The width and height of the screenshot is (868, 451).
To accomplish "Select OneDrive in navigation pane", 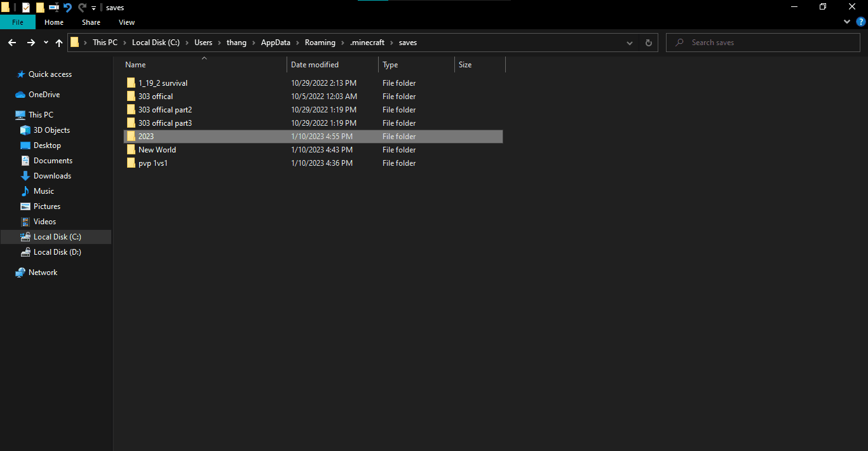I will 44,95.
